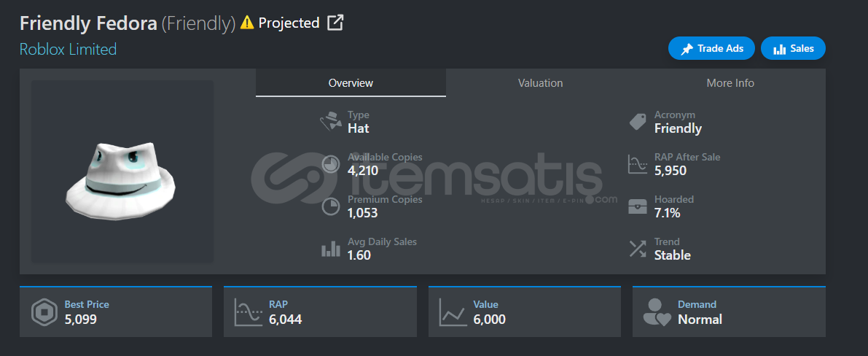Open the Trade Ads button
Image resolution: width=868 pixels, height=356 pixels.
(x=711, y=49)
